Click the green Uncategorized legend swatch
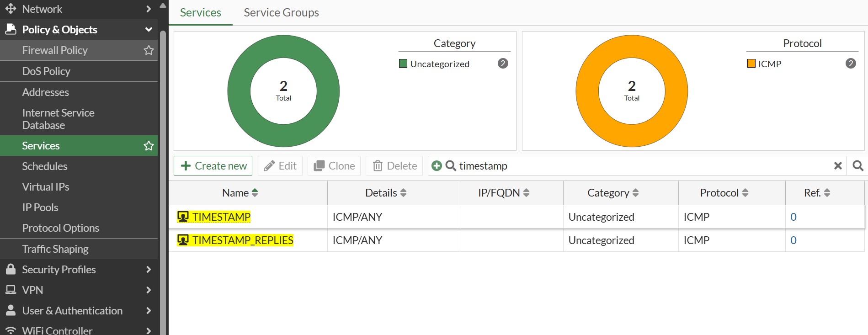 (x=403, y=64)
